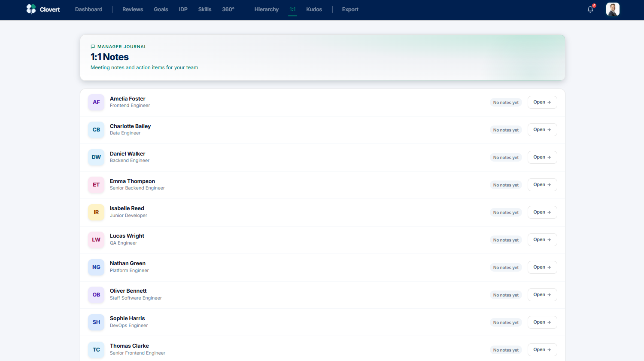Open notes for Oliver Bennett

(x=542, y=295)
